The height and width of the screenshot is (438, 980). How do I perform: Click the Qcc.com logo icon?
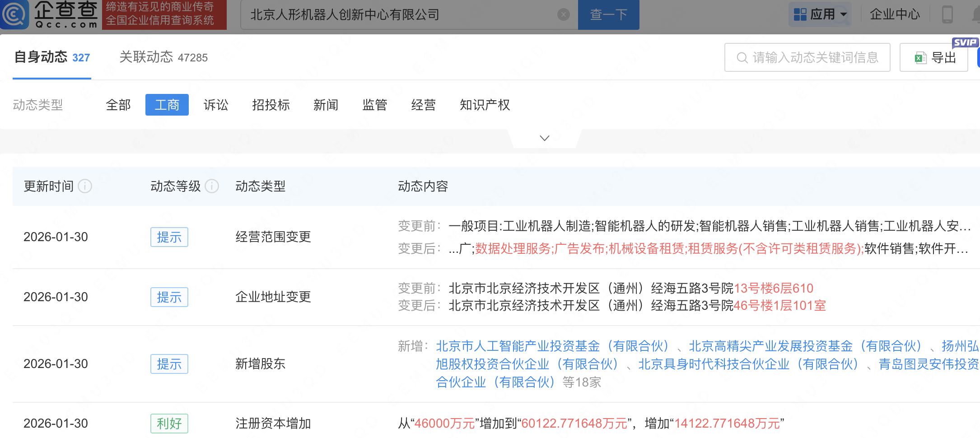15,14
